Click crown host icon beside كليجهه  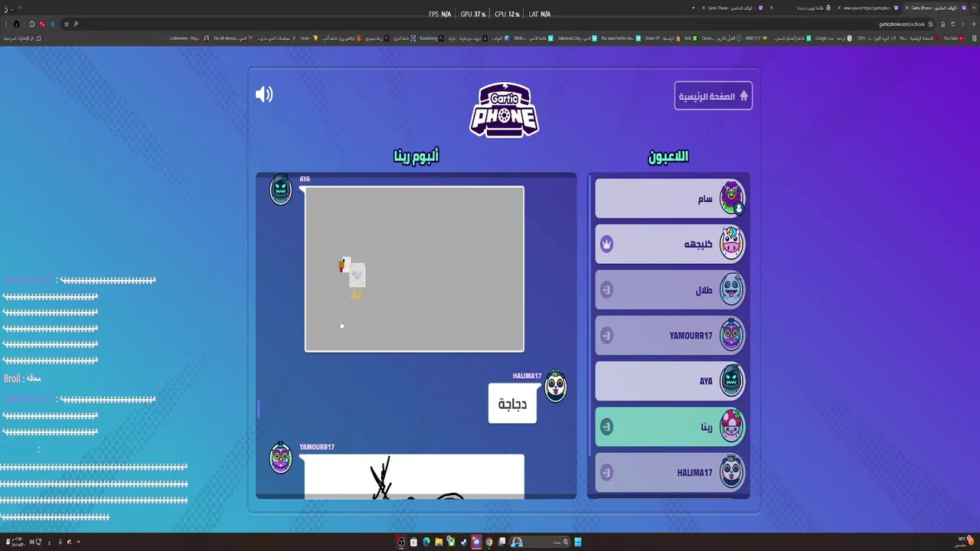tap(606, 244)
